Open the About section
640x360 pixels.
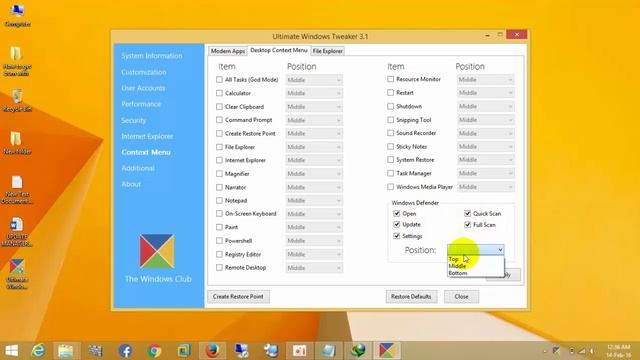point(131,184)
